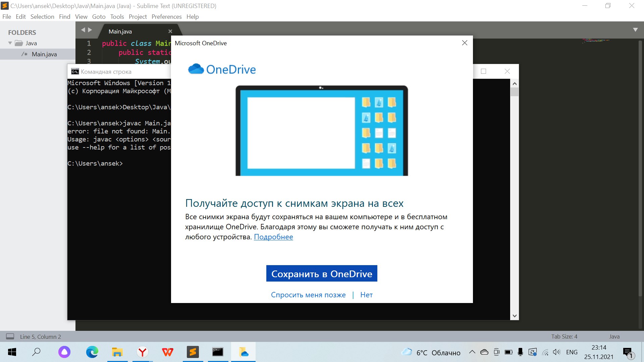Launch Microsoft Edge from taskbar
This screenshot has height=362, width=644.
[92, 352]
